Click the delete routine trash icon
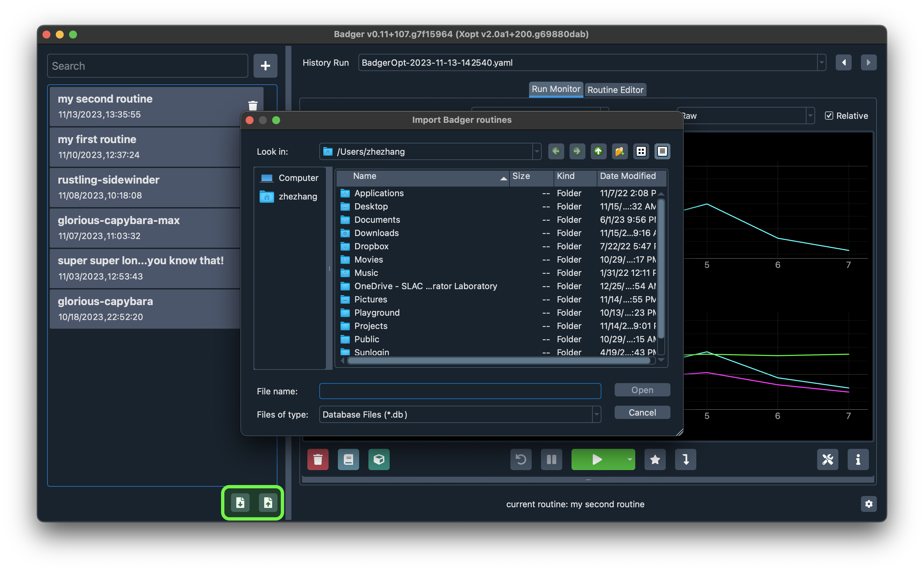 point(253,105)
